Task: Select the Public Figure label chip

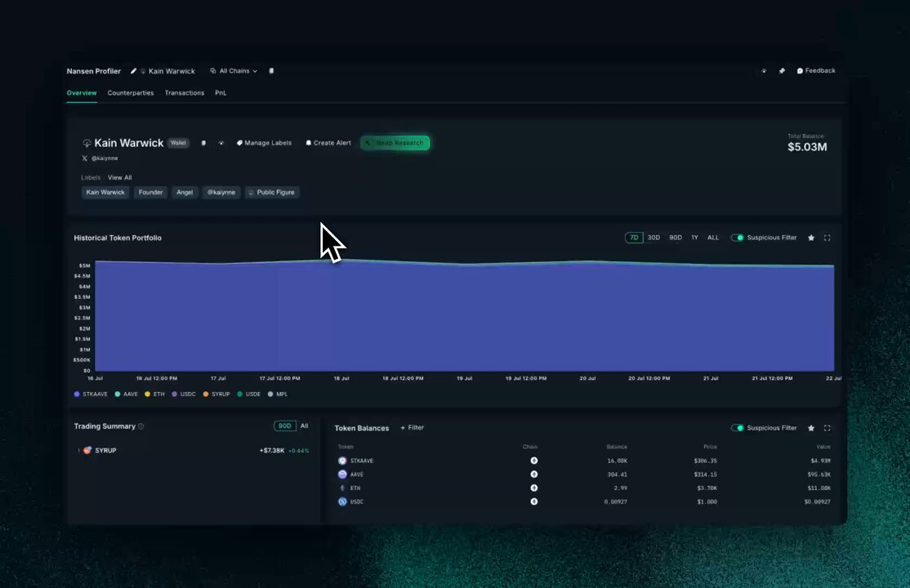Action: point(272,192)
